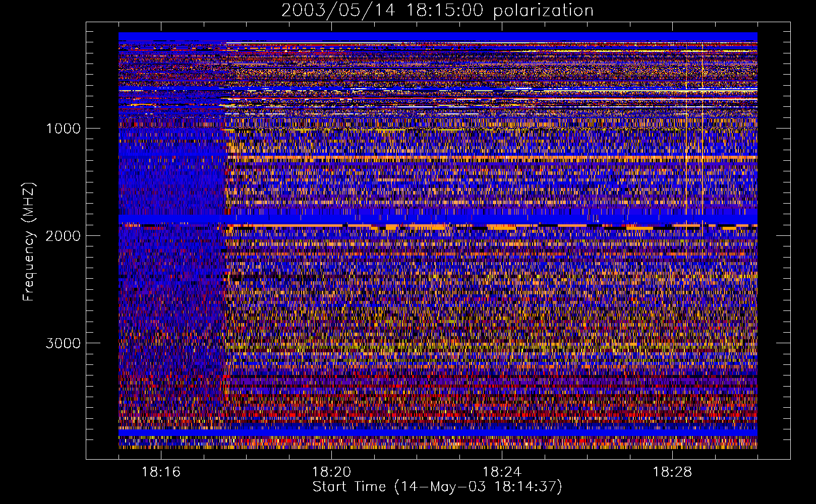This screenshot has width=816, height=504.
Task: Click the 'Frequency (MHZ)' axis label
Action: point(29,242)
